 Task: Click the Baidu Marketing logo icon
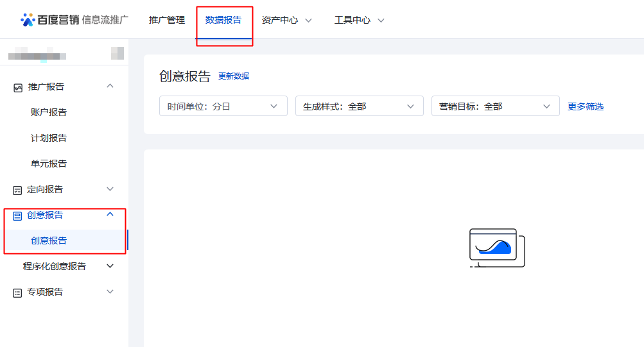[x=28, y=20]
